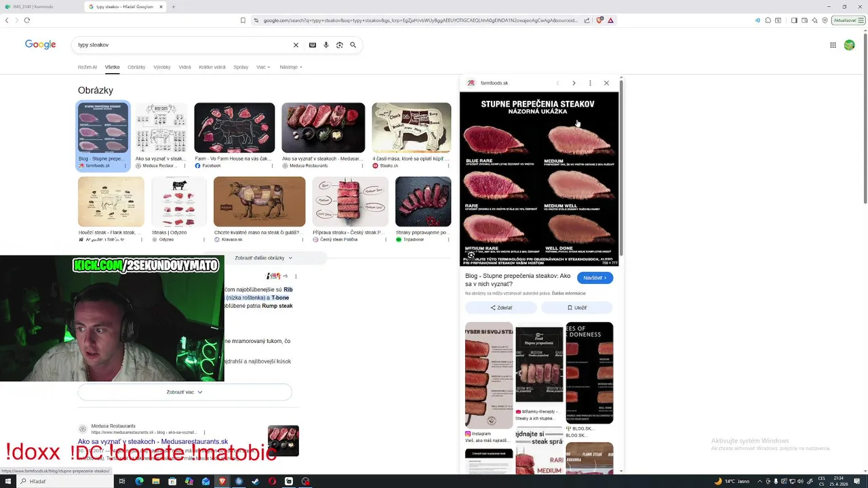
Task: Go to the next image in preview panel
Action: (x=574, y=83)
